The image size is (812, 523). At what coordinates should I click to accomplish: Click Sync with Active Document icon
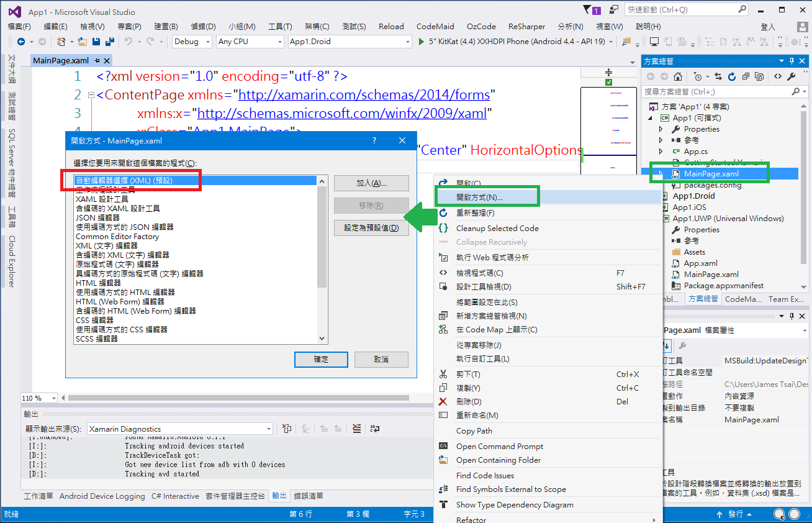718,76
